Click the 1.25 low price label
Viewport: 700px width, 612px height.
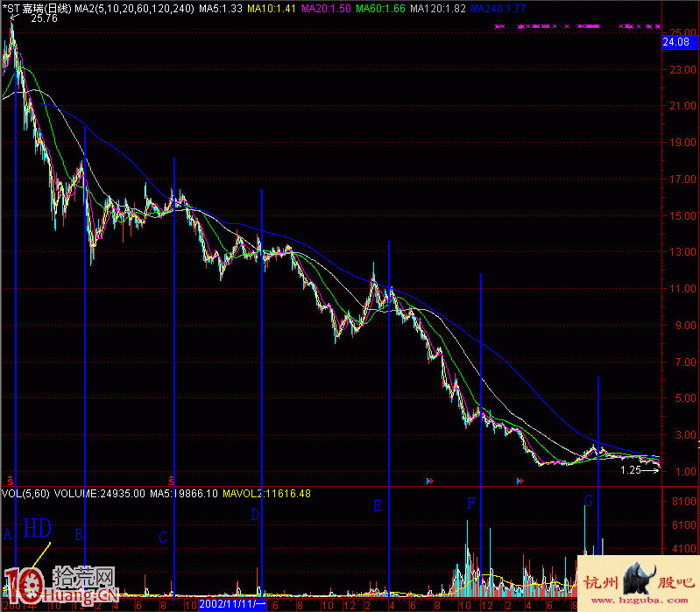[x=631, y=469]
